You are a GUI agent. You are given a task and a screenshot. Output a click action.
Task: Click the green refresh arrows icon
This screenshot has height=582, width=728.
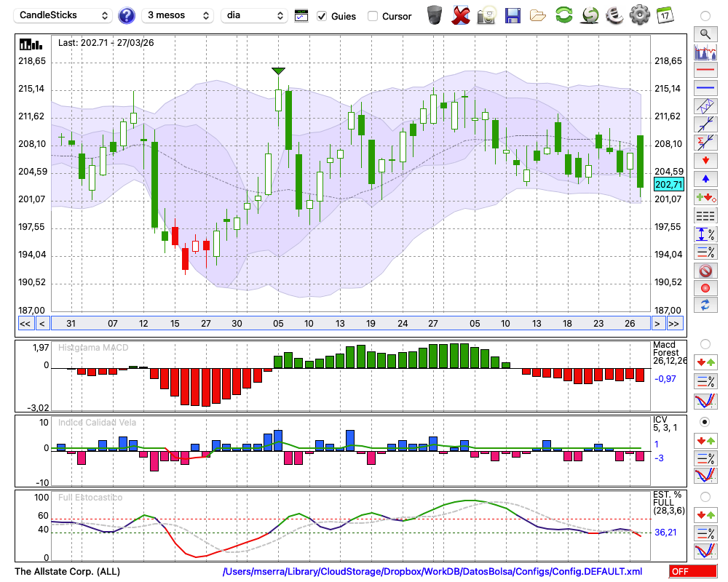[563, 15]
